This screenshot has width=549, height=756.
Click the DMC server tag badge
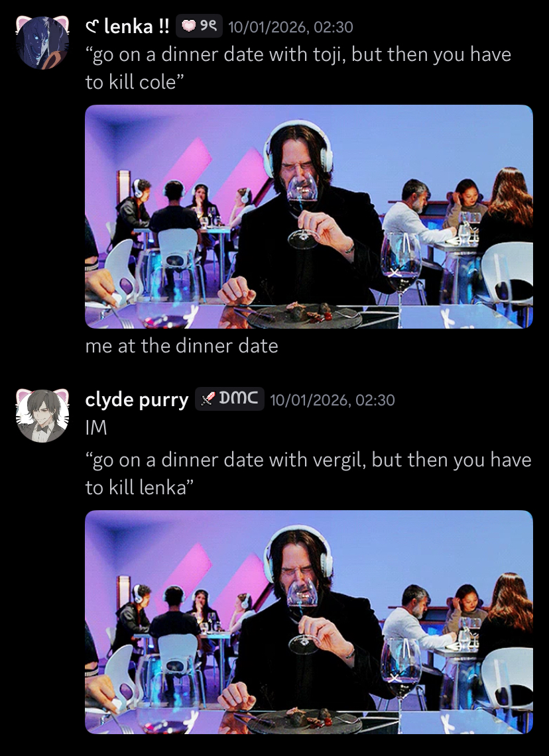tap(229, 399)
